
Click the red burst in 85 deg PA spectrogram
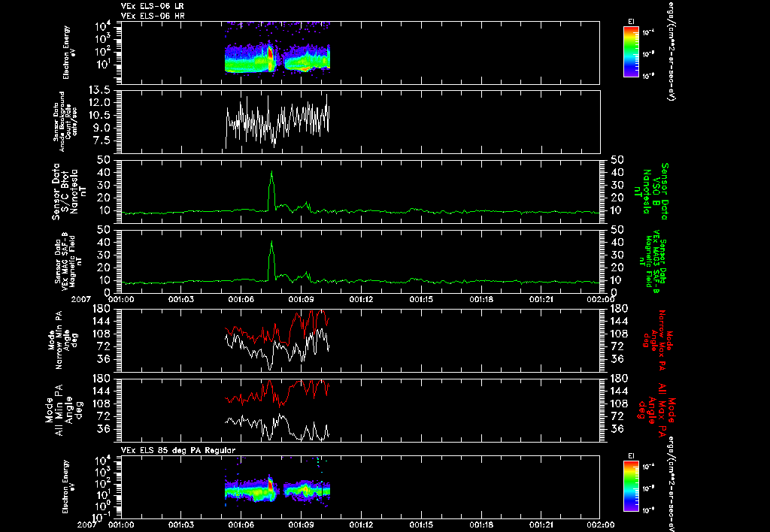270,486
